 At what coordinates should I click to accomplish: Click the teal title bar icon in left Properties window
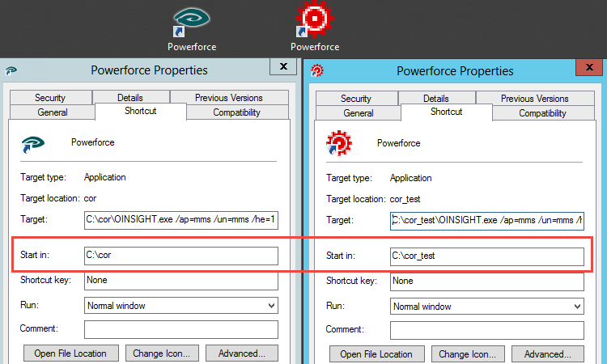[x=11, y=71]
